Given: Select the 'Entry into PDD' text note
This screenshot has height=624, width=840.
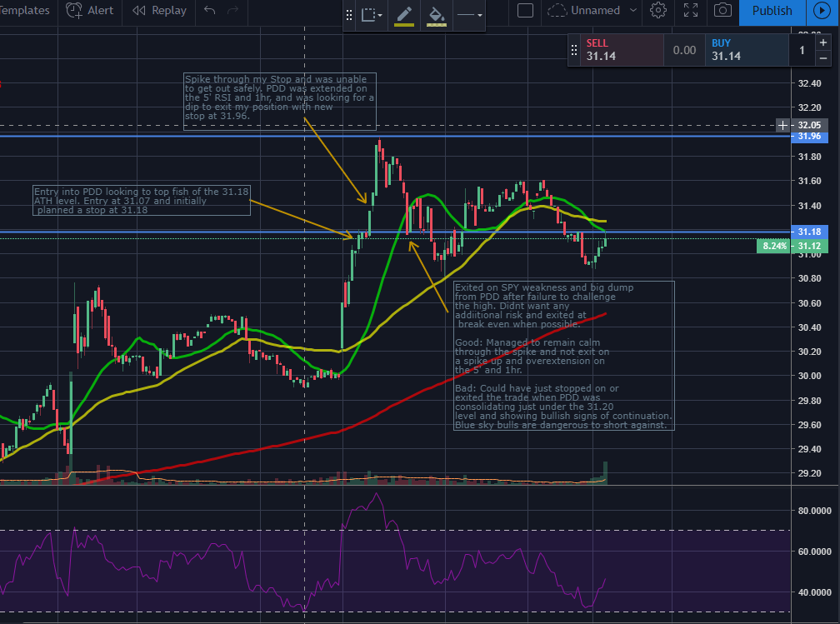Looking at the screenshot, I should (x=142, y=200).
